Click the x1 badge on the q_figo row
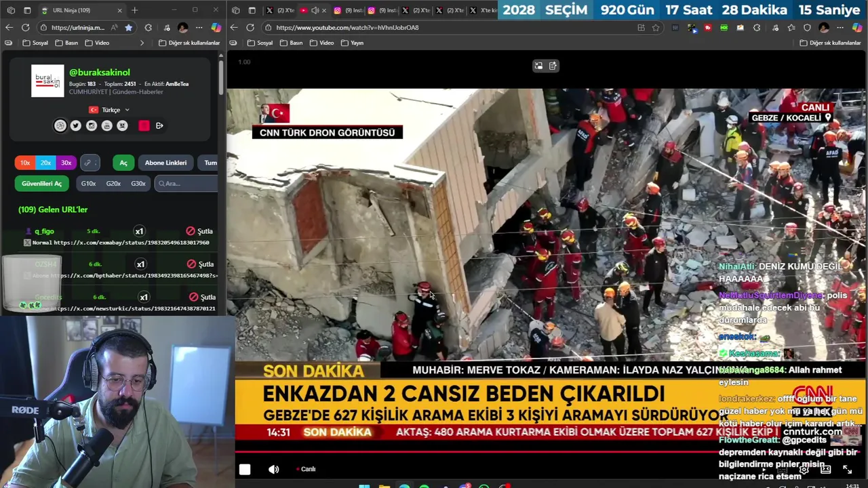The width and height of the screenshot is (868, 488). pos(139,231)
